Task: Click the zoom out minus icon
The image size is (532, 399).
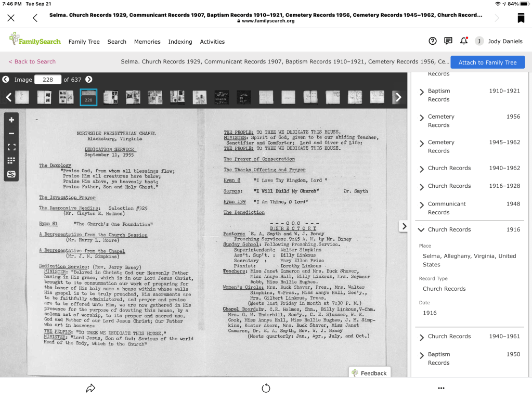Action: [11, 133]
